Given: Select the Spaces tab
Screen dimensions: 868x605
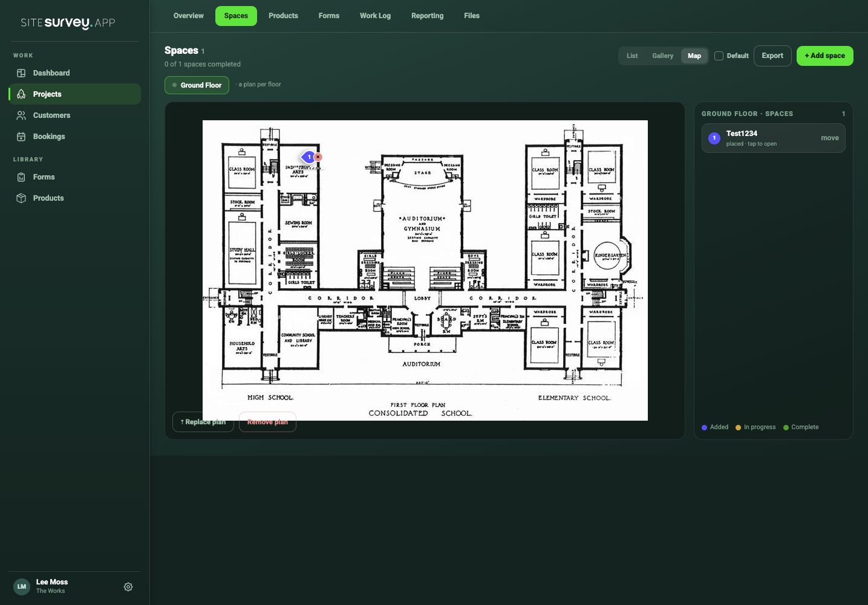Looking at the screenshot, I should pos(236,16).
